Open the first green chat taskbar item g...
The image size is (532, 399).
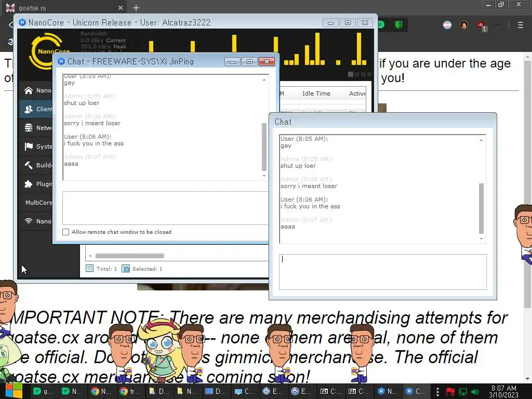tap(44, 391)
